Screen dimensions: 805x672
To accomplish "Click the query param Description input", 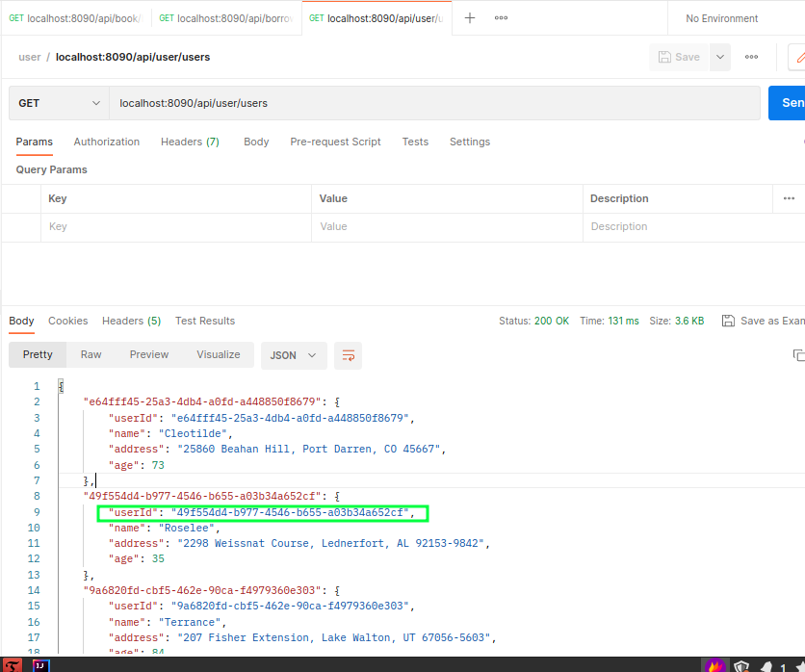I will [x=694, y=227].
